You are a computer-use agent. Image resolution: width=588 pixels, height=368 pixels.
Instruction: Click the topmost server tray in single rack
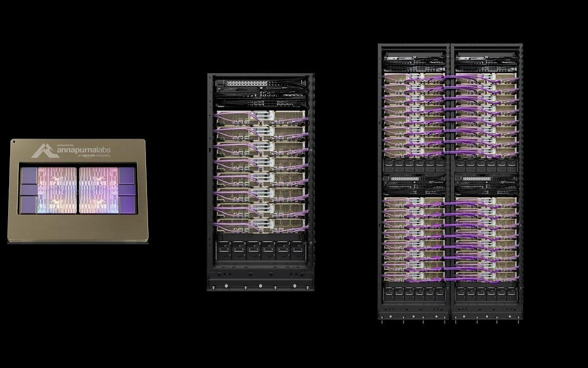(260, 117)
